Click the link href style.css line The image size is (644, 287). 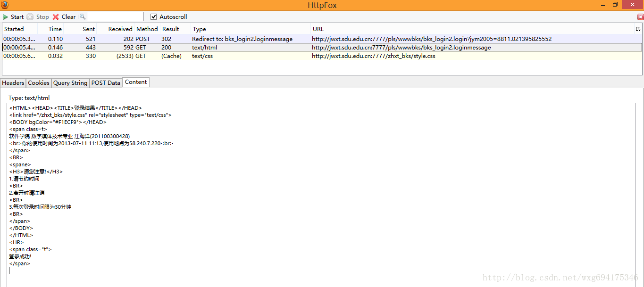click(x=90, y=115)
